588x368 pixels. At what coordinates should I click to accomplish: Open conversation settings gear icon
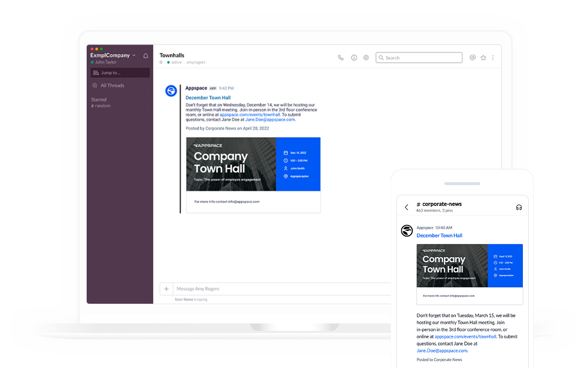[366, 57]
